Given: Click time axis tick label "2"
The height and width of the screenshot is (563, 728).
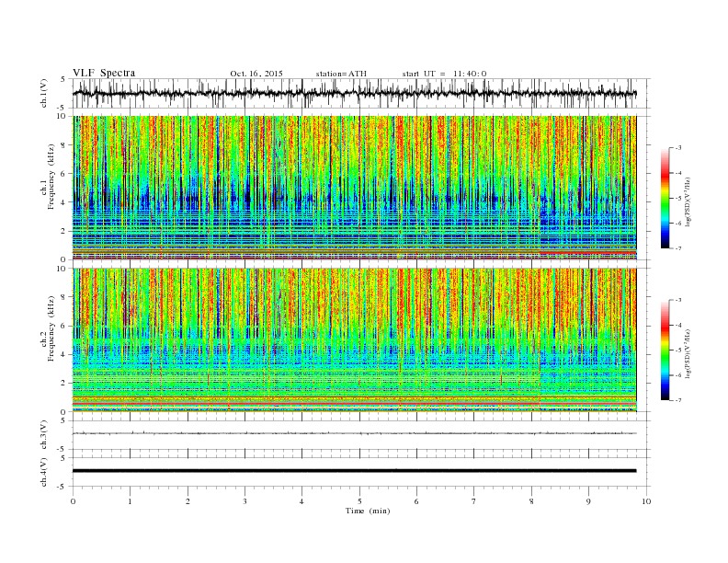Looking at the screenshot, I should click(188, 501).
